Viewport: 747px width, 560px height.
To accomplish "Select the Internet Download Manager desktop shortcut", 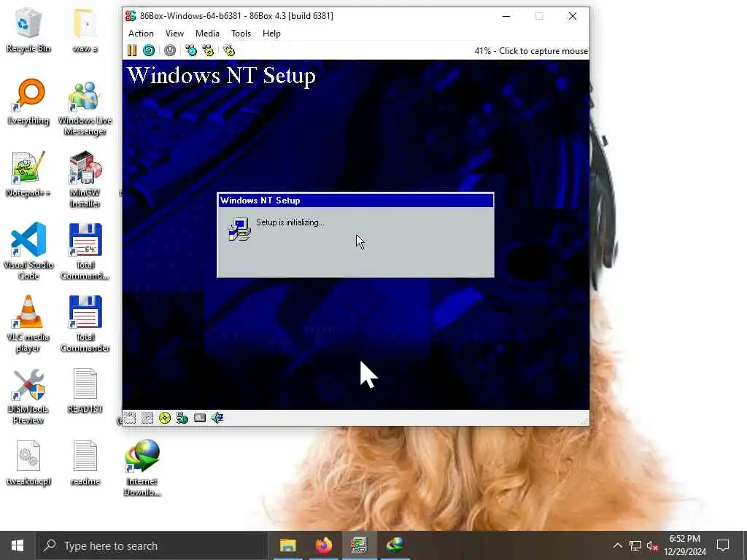I will (x=142, y=467).
